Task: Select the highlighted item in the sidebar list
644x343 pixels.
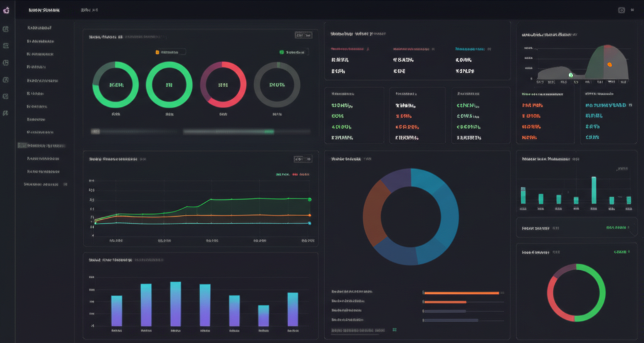Action: pyautogui.click(x=42, y=145)
